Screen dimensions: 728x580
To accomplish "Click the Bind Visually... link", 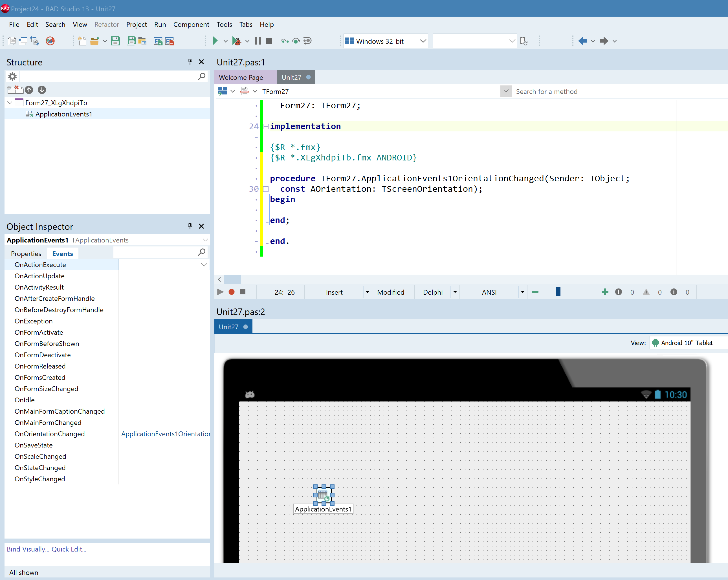I will click(x=28, y=549).
